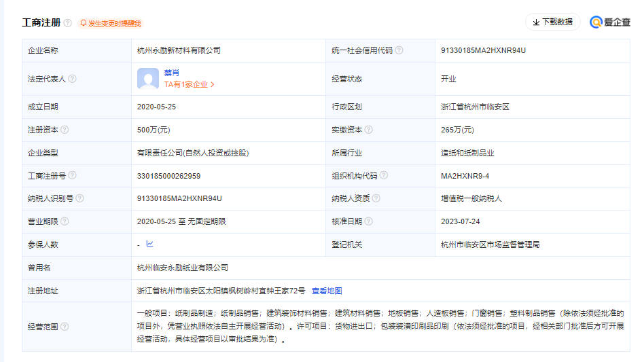Image resolution: width=644 pixels, height=362 pixels.
Task: Click establishment date 2020-05-25 value
Action: click(x=156, y=107)
